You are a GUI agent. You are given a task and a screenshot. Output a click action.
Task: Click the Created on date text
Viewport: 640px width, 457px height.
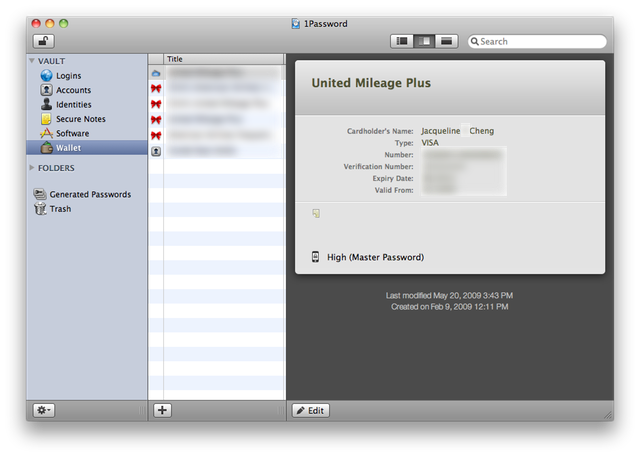coord(449,307)
